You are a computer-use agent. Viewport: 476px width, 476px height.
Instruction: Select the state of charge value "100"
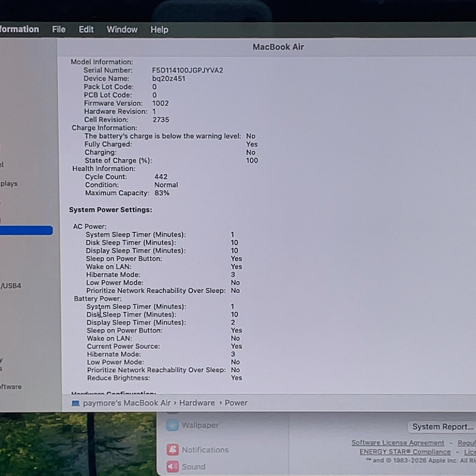(252, 161)
